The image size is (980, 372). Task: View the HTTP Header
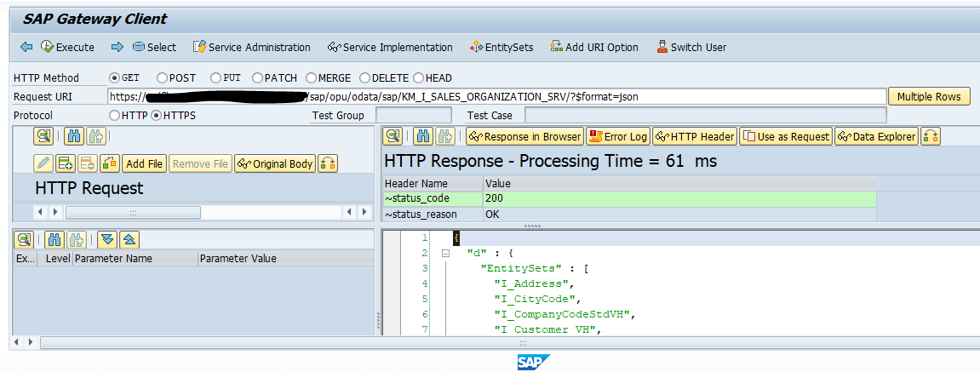695,136
